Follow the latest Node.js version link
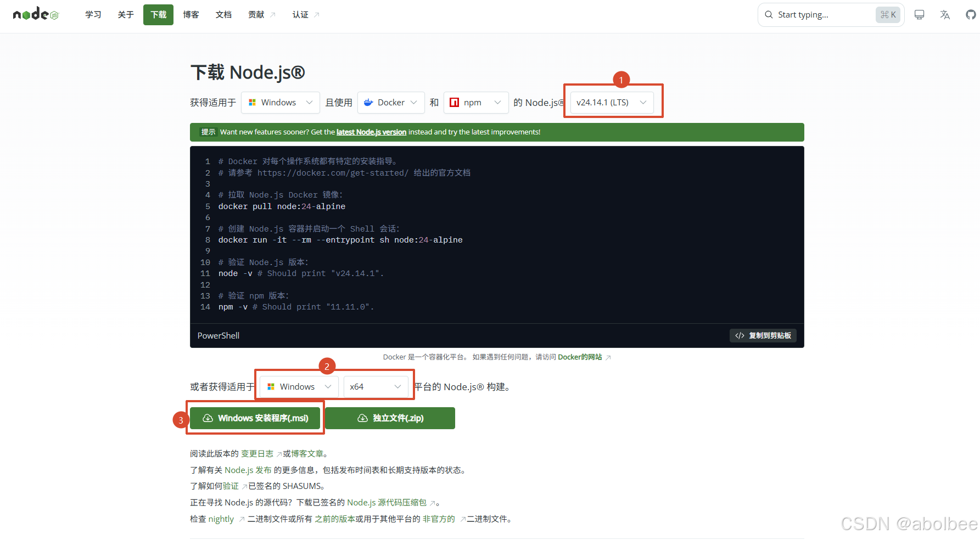This screenshot has height=540, width=980. (371, 132)
